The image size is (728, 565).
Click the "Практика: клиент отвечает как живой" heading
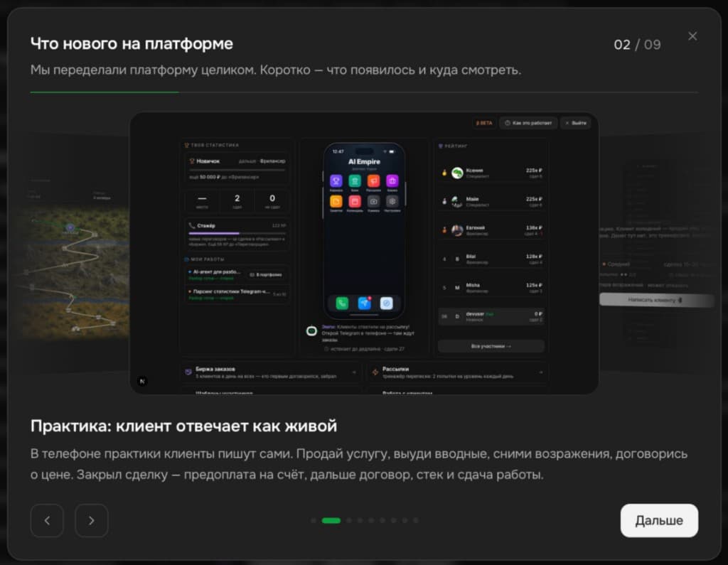point(183,426)
